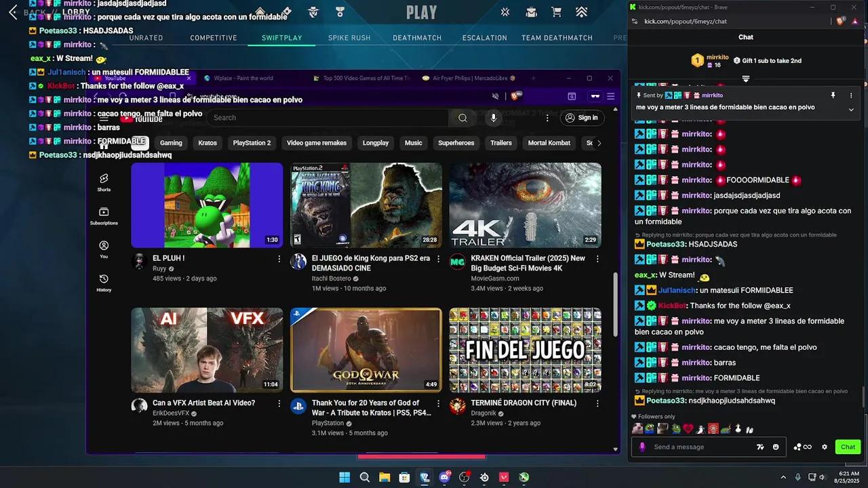Filter YouTube by PlayStation 2 chip
Screen dimensions: 868x488
252,143
